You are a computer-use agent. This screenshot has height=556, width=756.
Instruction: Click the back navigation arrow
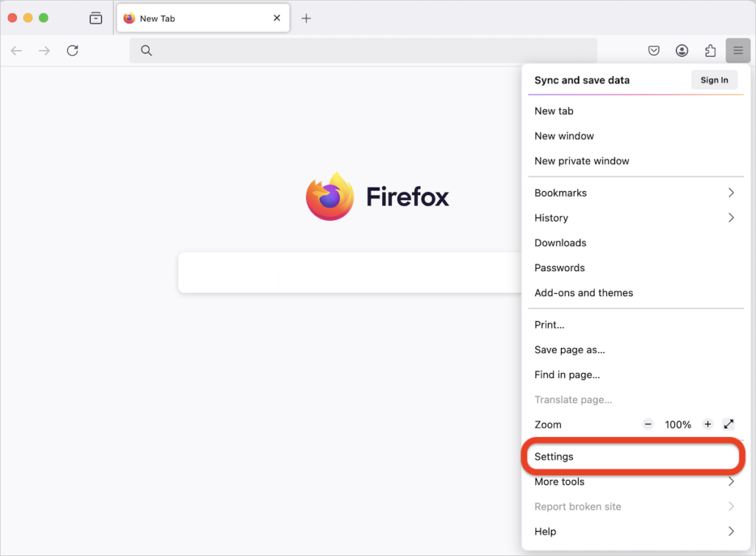[16, 50]
